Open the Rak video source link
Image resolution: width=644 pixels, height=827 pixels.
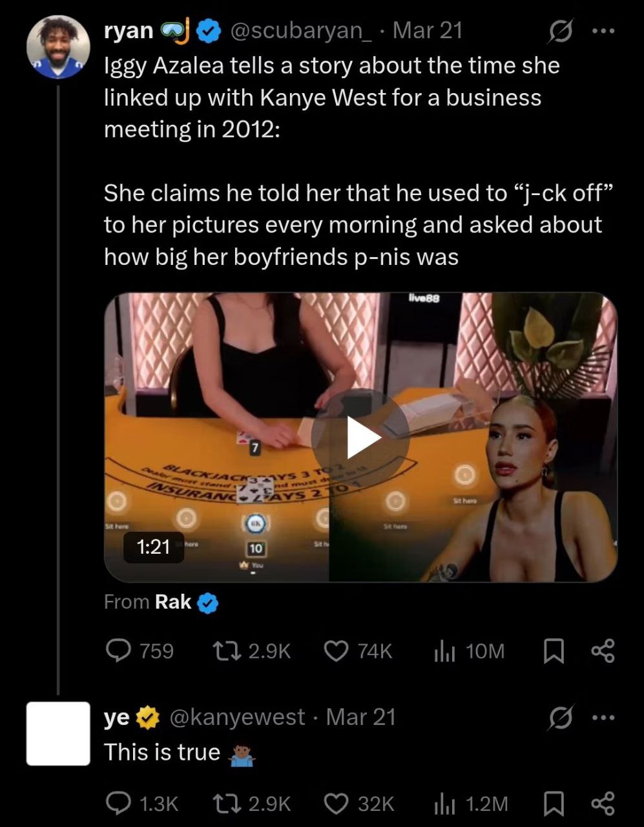click(x=174, y=602)
